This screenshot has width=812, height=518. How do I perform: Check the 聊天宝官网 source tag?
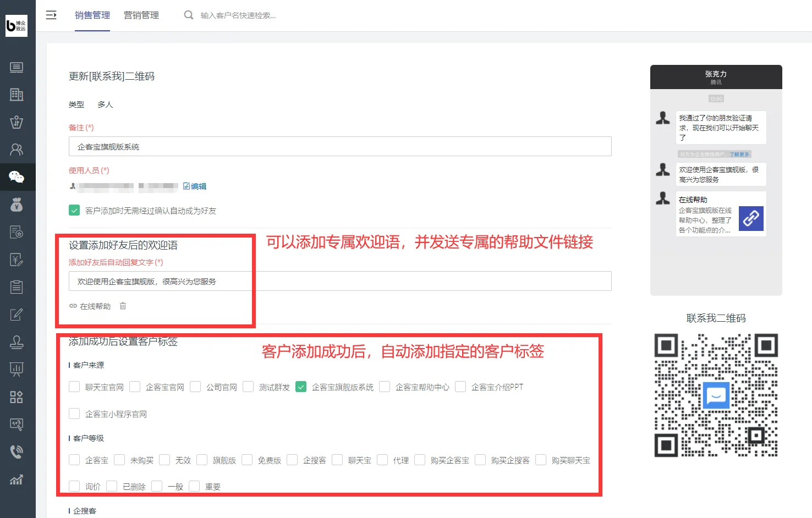click(x=74, y=387)
